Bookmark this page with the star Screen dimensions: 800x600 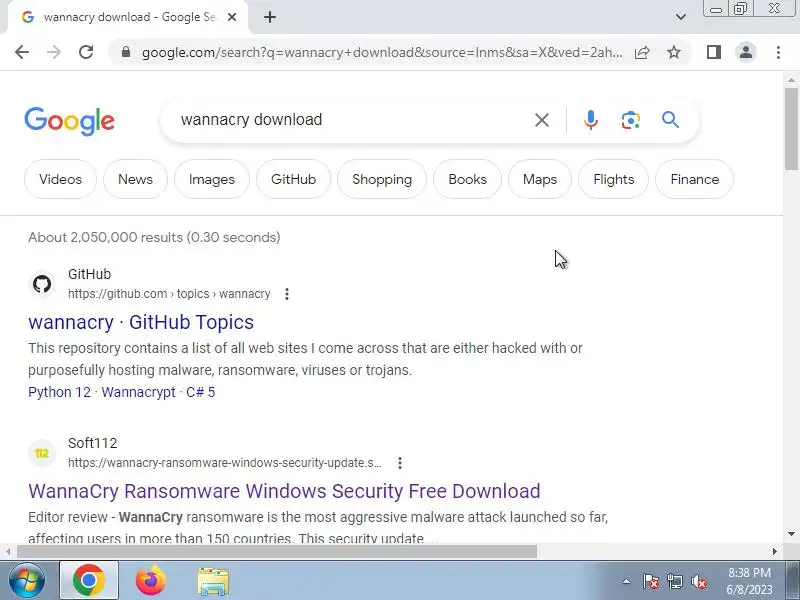click(674, 52)
